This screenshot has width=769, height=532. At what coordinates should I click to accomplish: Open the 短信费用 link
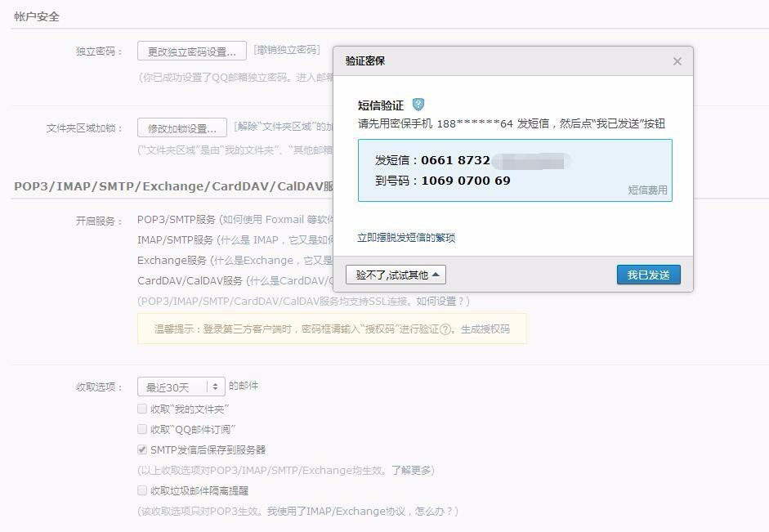click(647, 190)
